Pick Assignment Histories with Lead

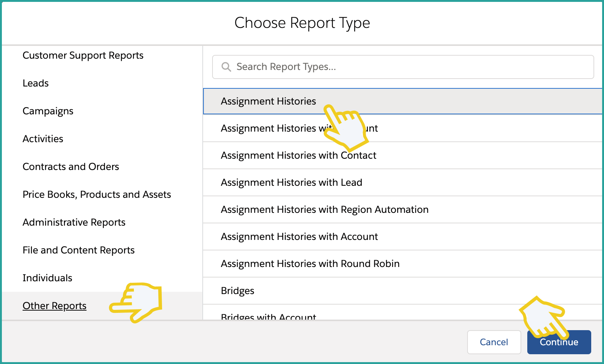403,182
